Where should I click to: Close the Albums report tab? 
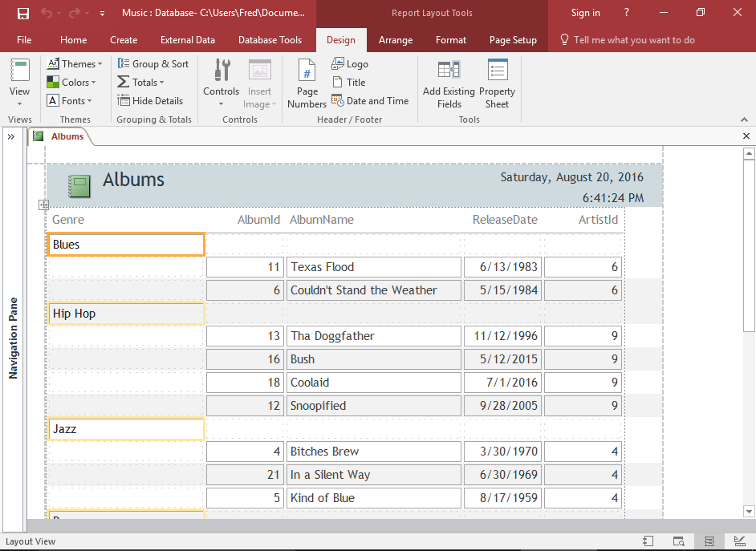pyautogui.click(x=746, y=136)
